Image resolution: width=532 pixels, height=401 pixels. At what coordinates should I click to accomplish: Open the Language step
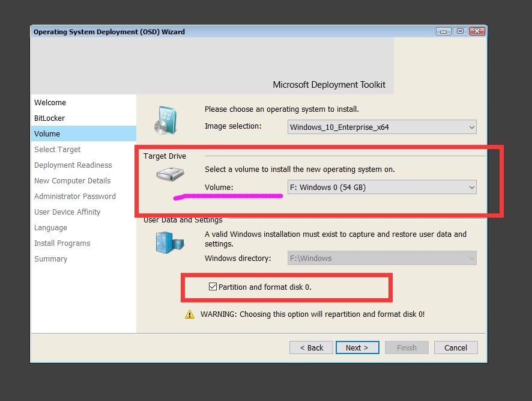point(83,227)
